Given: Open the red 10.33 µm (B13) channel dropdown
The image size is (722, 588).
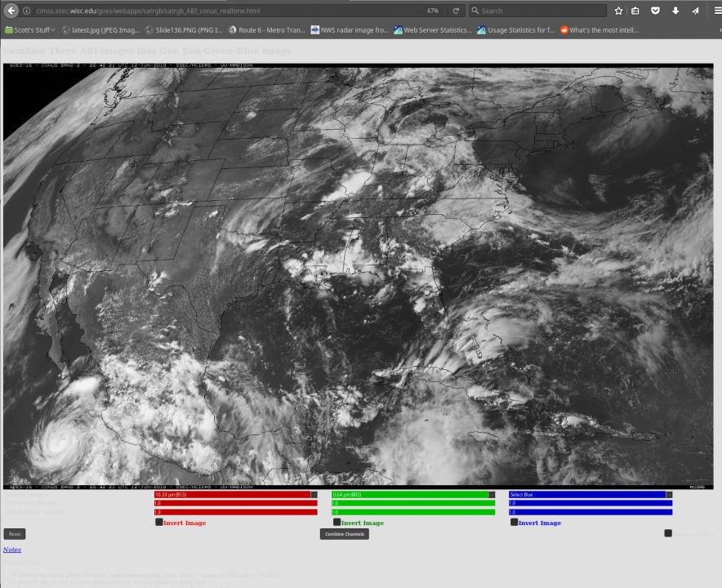Looking at the screenshot, I should pos(235,494).
